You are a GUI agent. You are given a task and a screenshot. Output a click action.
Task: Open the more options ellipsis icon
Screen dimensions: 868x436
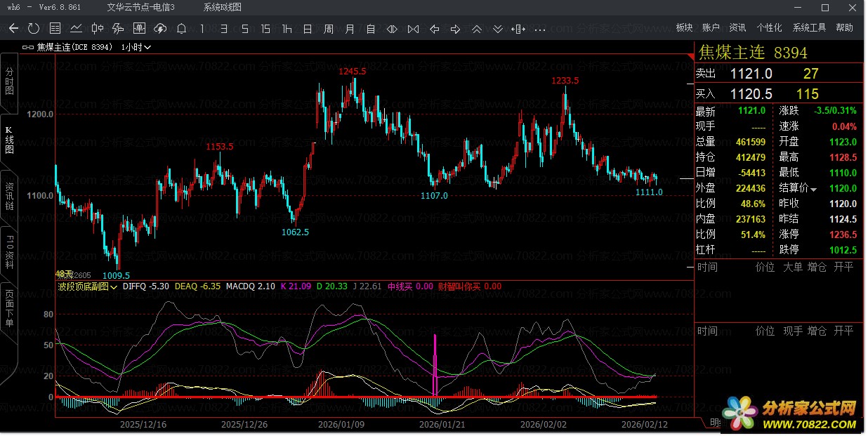[540, 29]
